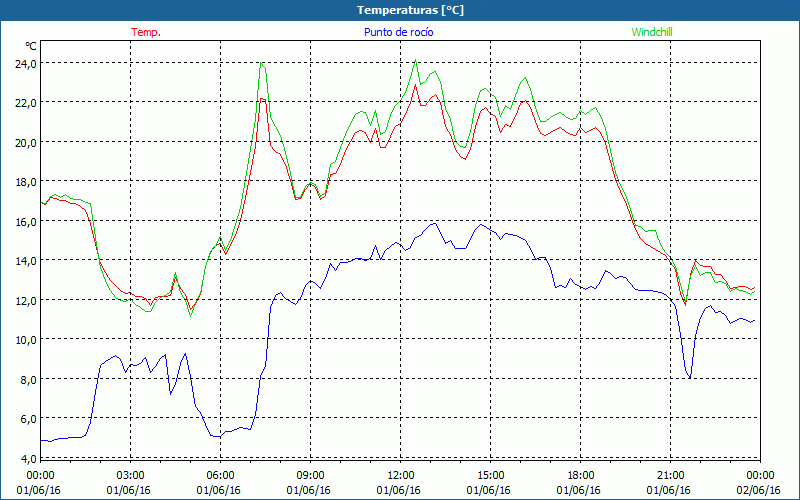Select the green 'Windchill' legend label

tap(652, 32)
